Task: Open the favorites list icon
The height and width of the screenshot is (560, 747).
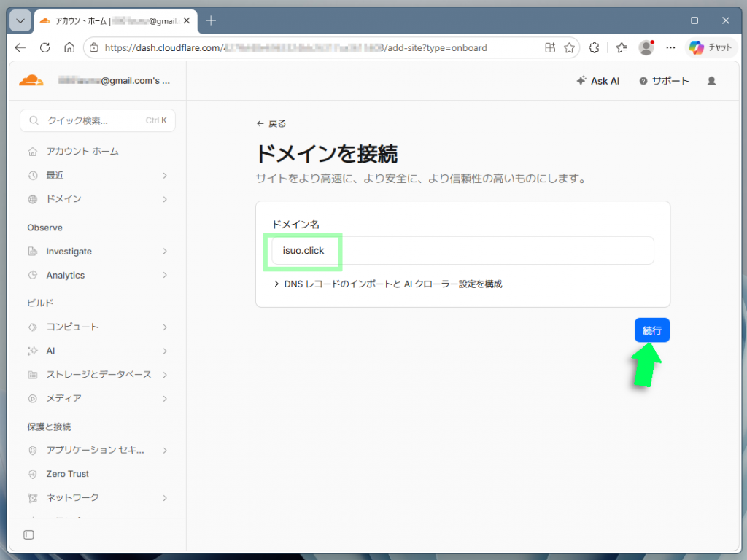Action: click(622, 47)
